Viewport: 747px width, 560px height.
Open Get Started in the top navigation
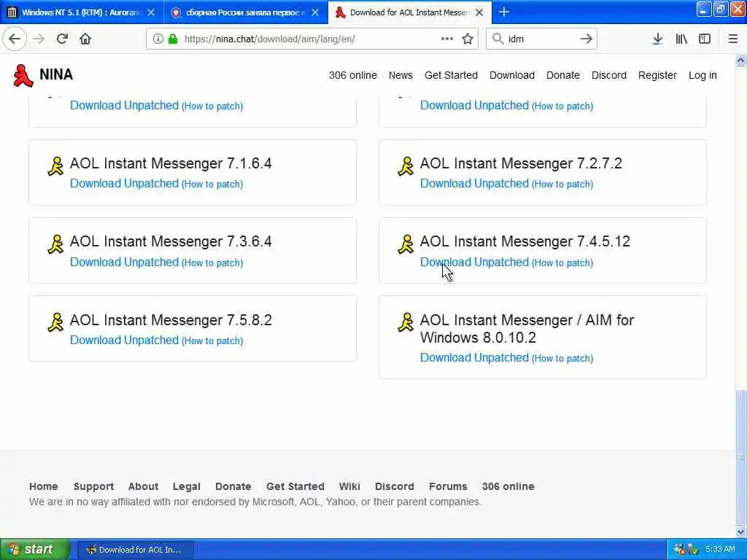tap(451, 75)
